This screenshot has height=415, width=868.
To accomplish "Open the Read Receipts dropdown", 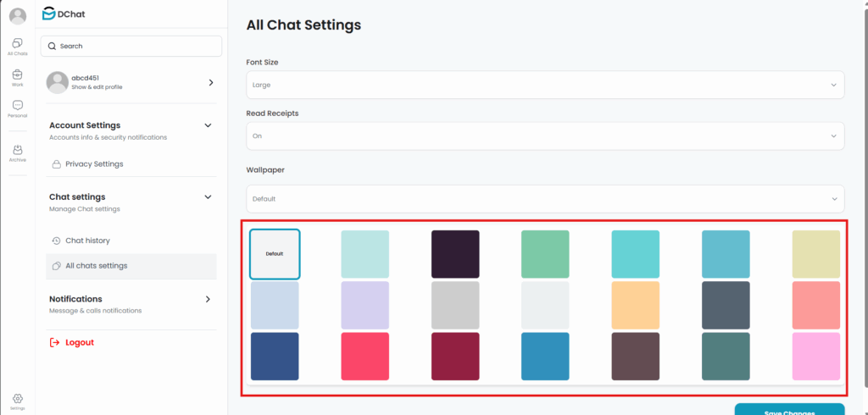I will [x=545, y=136].
